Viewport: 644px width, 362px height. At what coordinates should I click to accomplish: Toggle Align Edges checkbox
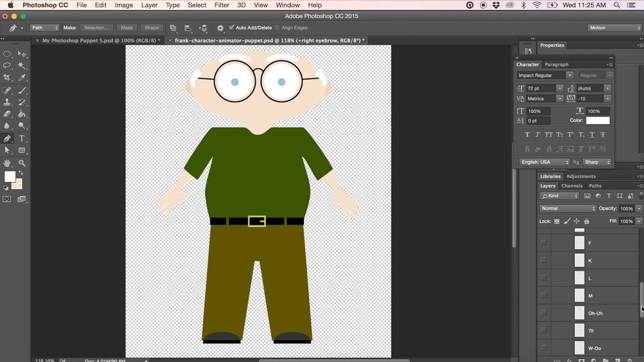[277, 28]
